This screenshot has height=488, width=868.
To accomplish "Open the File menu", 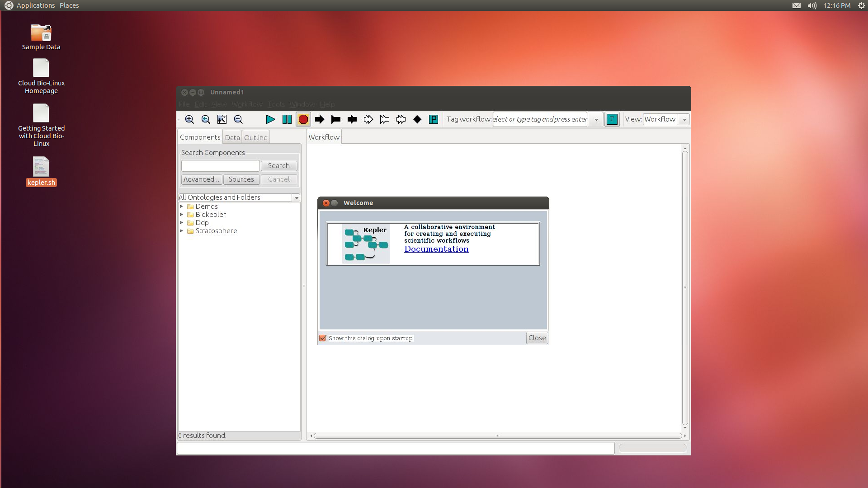I will (184, 104).
